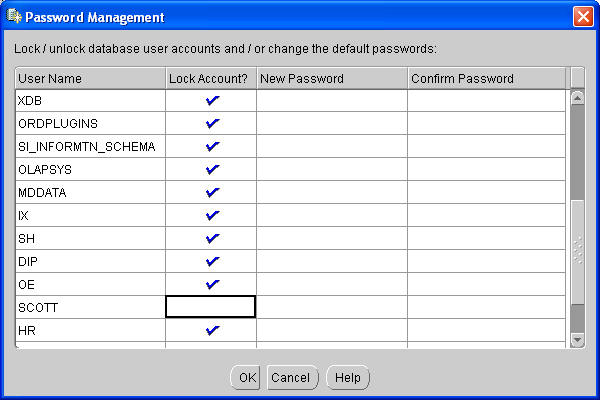
Task: Click the Password Management title bar icon
Action: [x=14, y=16]
